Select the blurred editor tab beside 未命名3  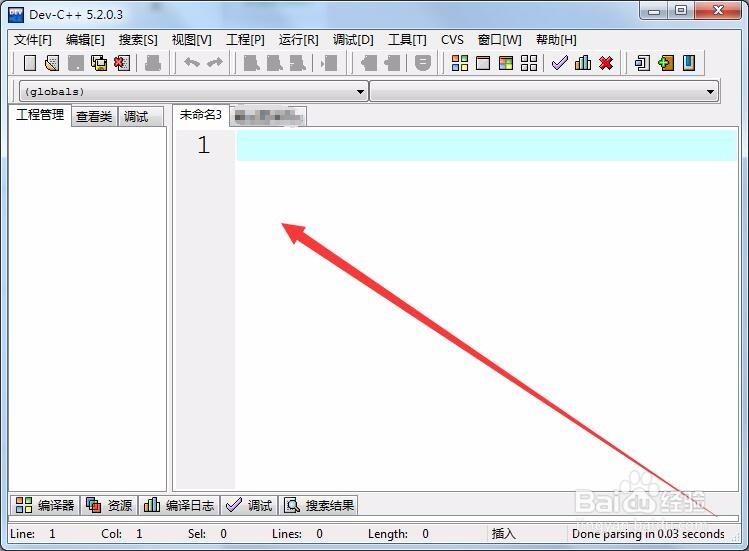point(268,116)
